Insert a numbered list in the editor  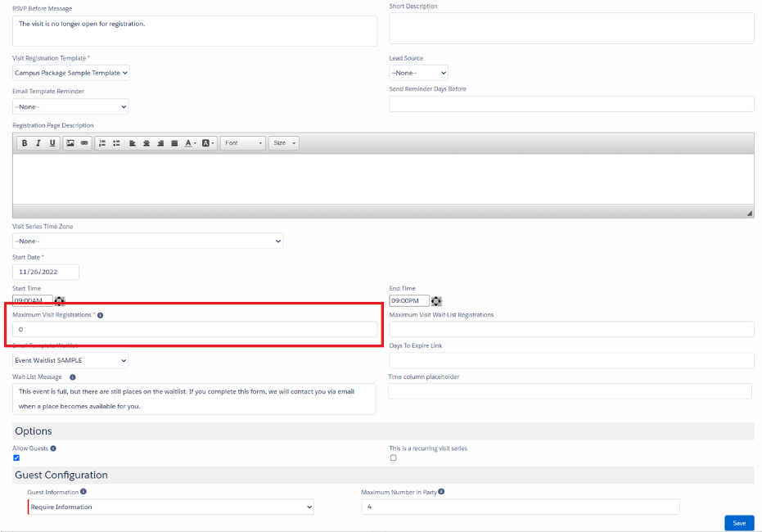pyautogui.click(x=102, y=143)
